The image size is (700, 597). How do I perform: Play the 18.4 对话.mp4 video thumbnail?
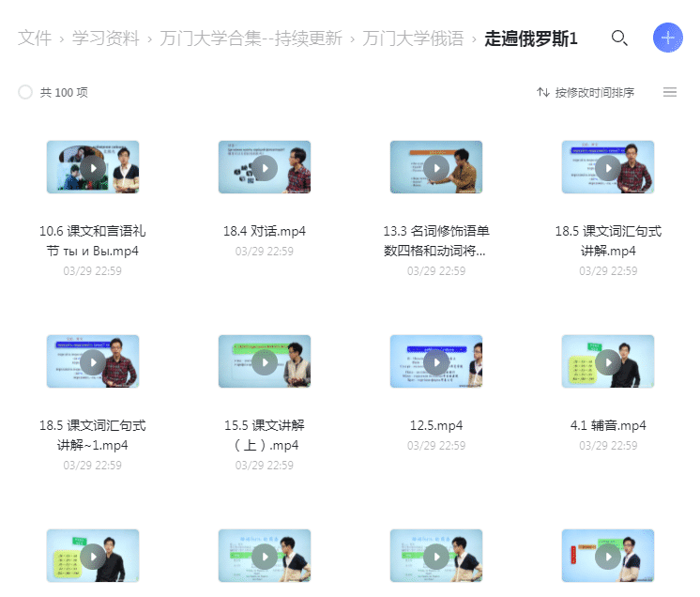point(265,167)
